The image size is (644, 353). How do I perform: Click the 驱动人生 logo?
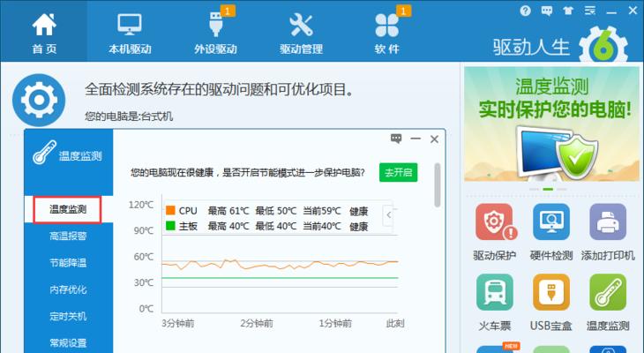[x=560, y=44]
